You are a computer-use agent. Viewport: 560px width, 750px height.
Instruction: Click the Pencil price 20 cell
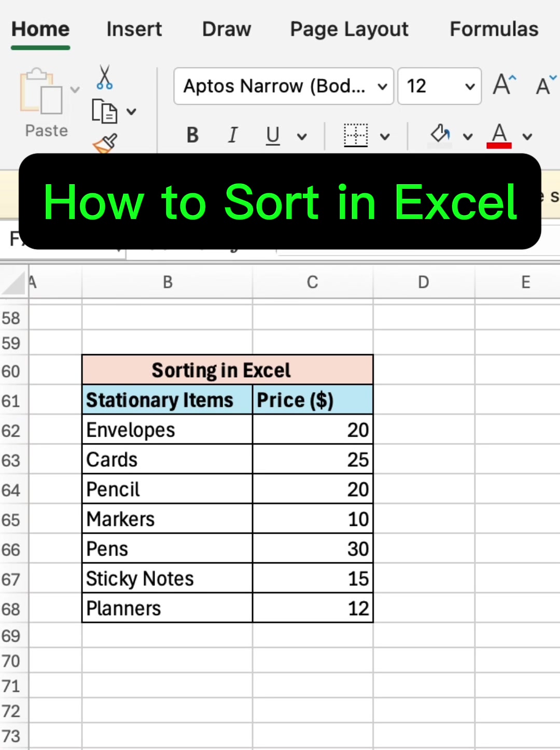(313, 489)
